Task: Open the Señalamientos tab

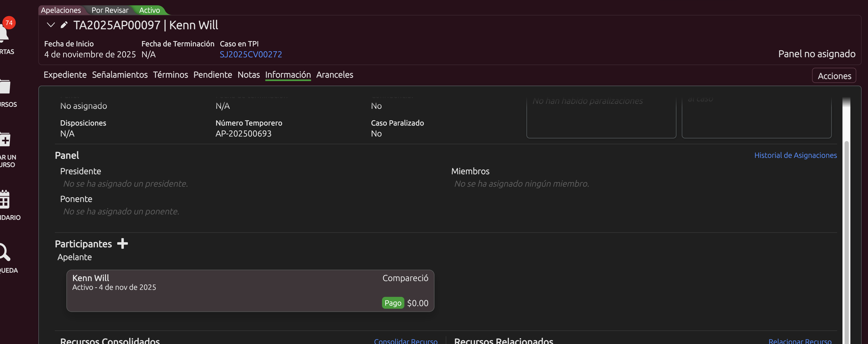Action: [x=120, y=75]
